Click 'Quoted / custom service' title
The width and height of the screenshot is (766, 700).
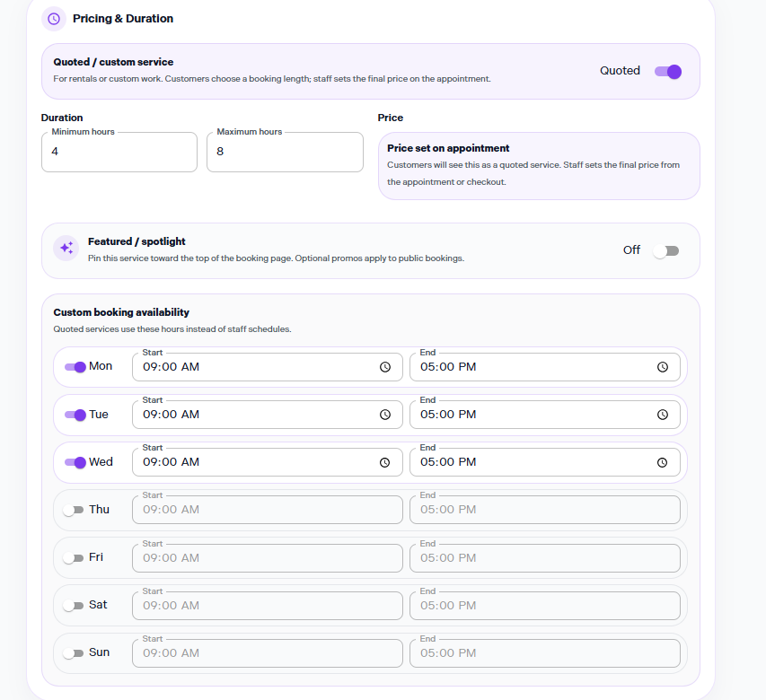pos(113,62)
